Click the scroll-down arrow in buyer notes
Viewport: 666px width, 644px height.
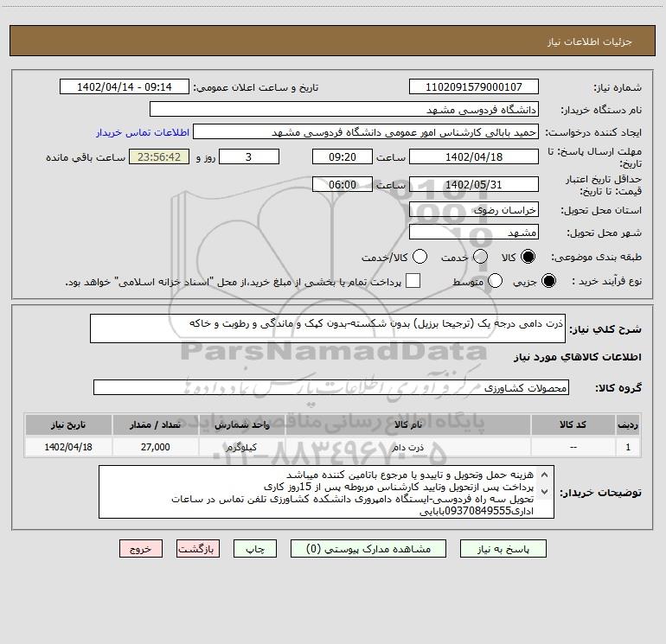tap(545, 491)
